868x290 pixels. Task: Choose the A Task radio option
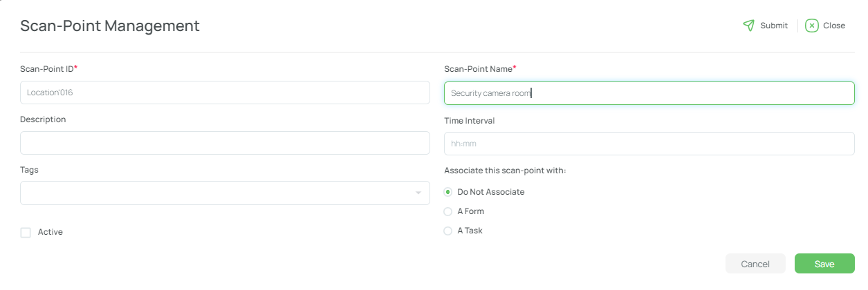pyautogui.click(x=447, y=231)
